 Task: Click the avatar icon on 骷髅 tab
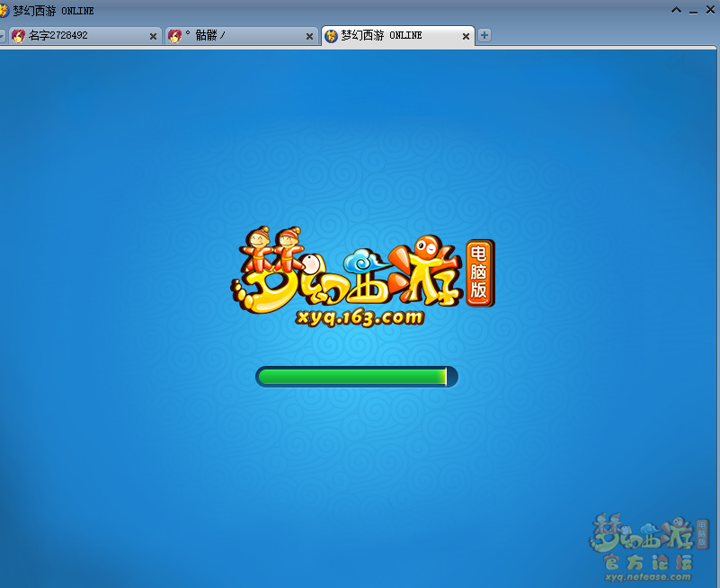tap(174, 36)
